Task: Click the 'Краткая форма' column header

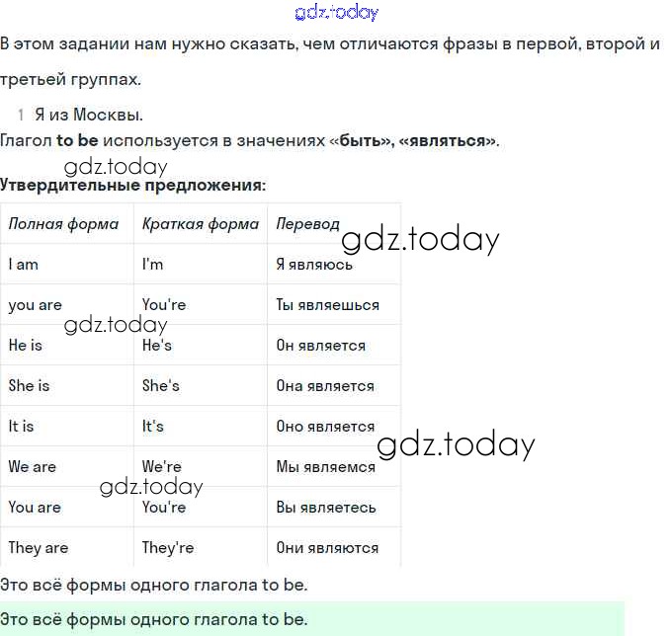Action: tap(200, 224)
